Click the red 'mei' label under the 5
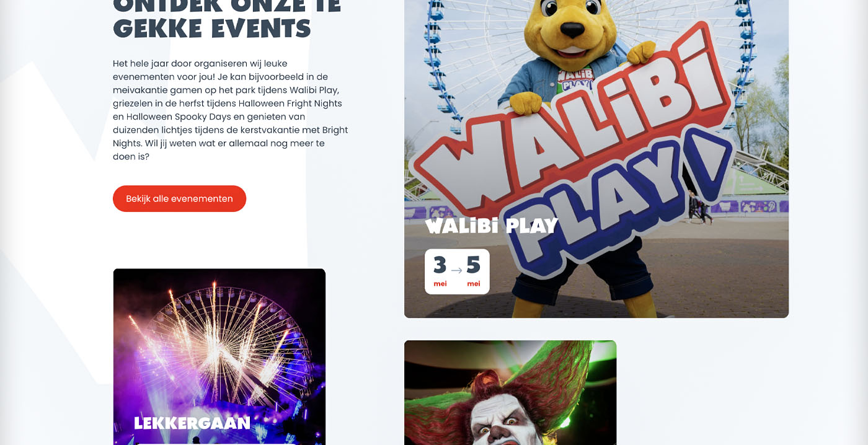 pos(474,284)
